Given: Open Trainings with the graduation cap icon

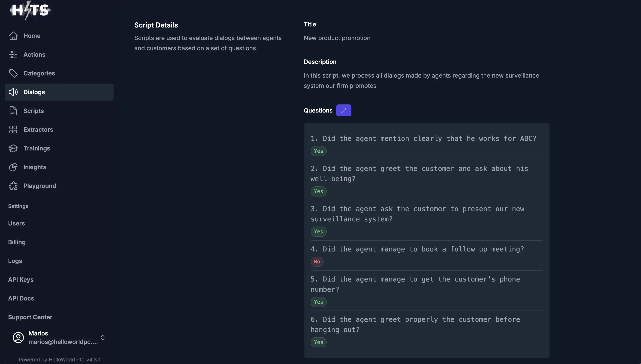Looking at the screenshot, I should (x=13, y=148).
